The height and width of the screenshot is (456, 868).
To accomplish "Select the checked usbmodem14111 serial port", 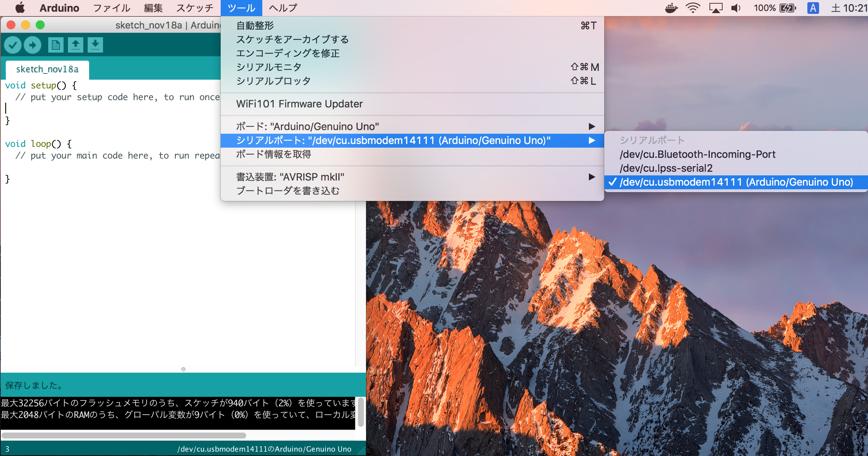I will coord(736,182).
